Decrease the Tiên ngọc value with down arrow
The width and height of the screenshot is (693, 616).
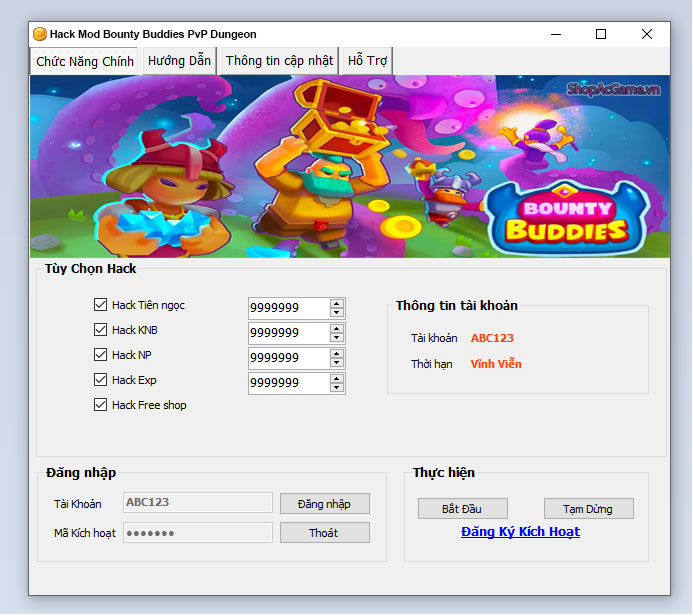337,312
